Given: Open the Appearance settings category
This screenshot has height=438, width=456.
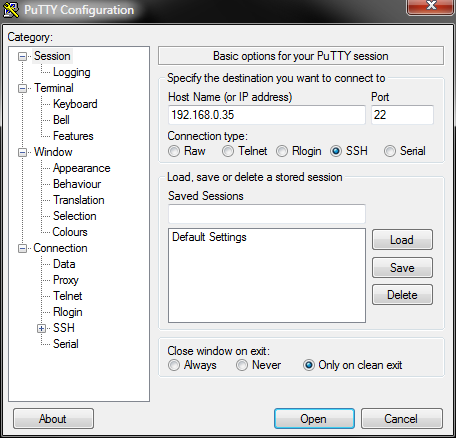Looking at the screenshot, I should coord(81,168).
